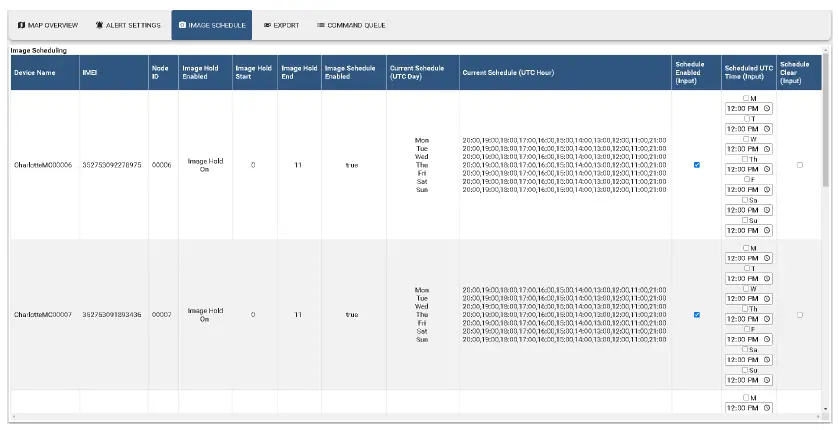Go to Command Queue tab

(351, 25)
